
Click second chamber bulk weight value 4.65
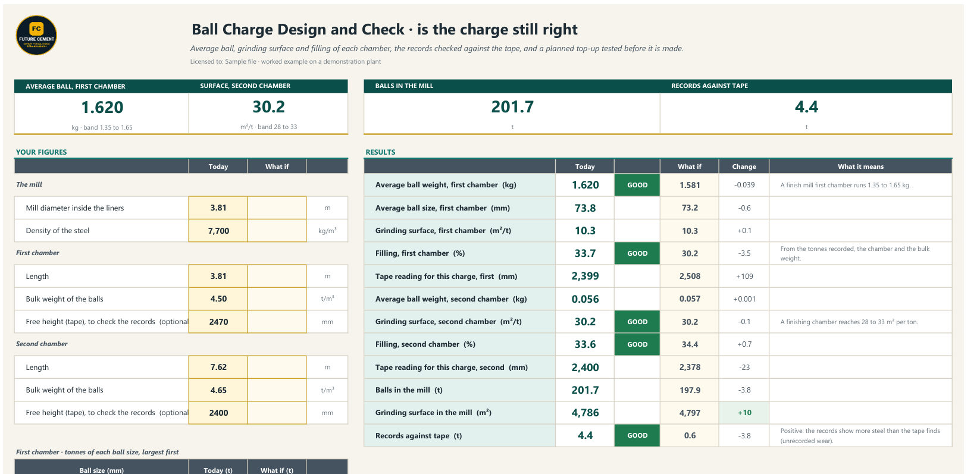(218, 390)
